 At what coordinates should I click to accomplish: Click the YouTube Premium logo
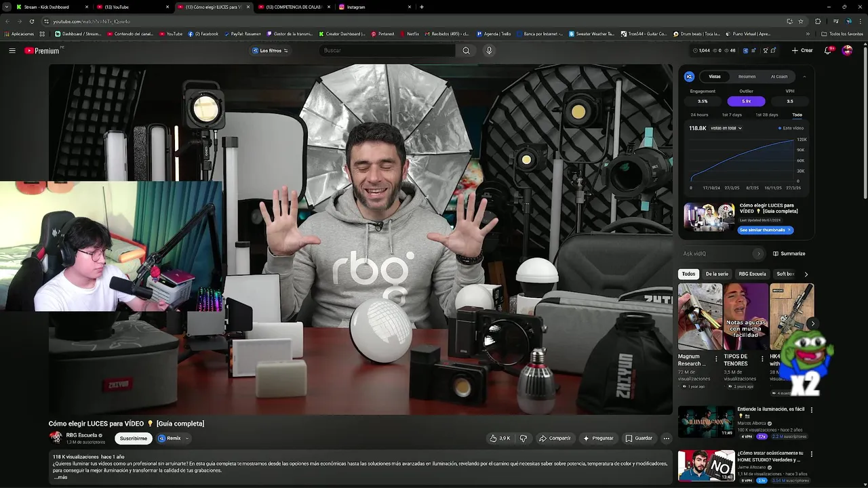tap(43, 50)
